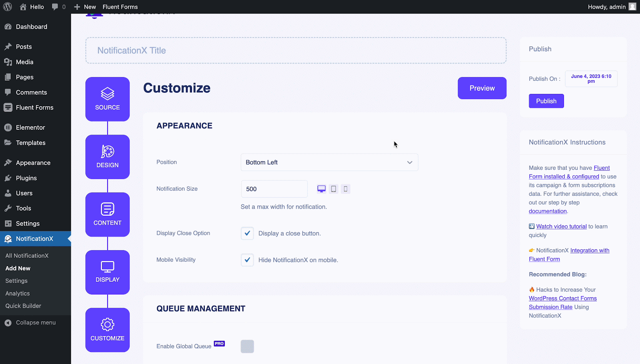Open the Publish On date picker
Image resolution: width=640 pixels, height=364 pixels.
[591, 79]
